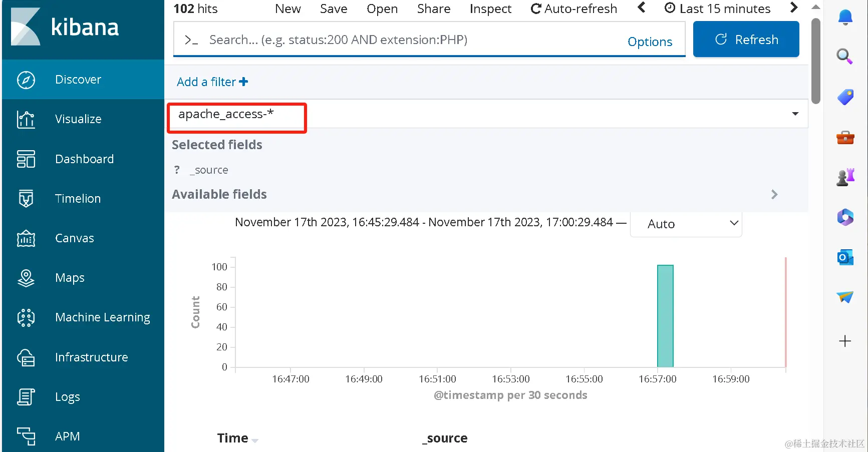Expand the index pattern caret arrow

point(795,114)
